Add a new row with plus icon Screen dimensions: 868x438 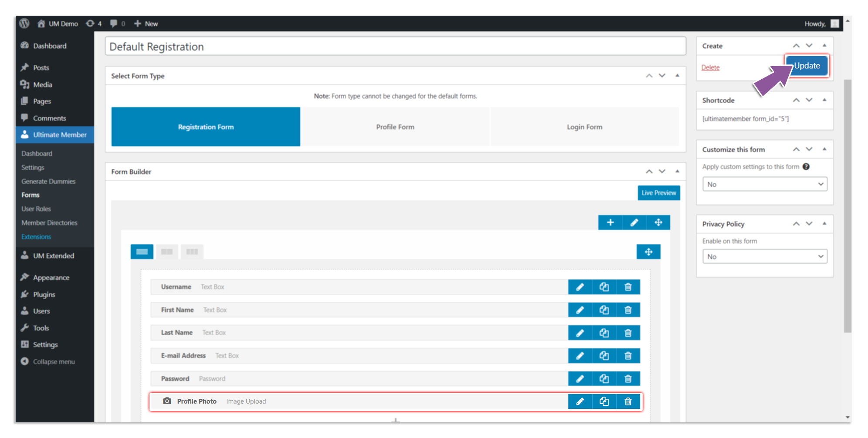610,222
